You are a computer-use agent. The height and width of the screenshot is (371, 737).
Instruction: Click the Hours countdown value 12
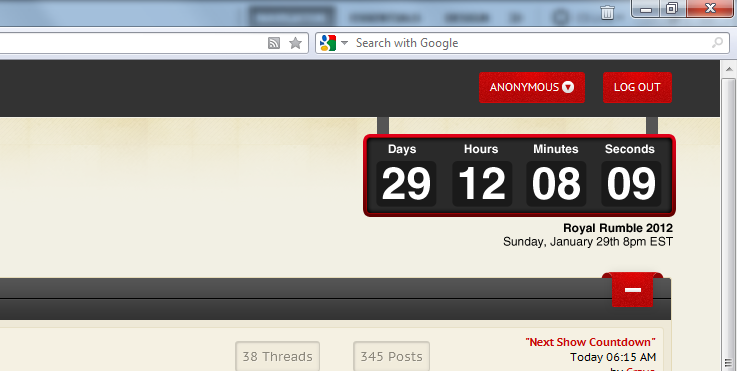pyautogui.click(x=482, y=183)
